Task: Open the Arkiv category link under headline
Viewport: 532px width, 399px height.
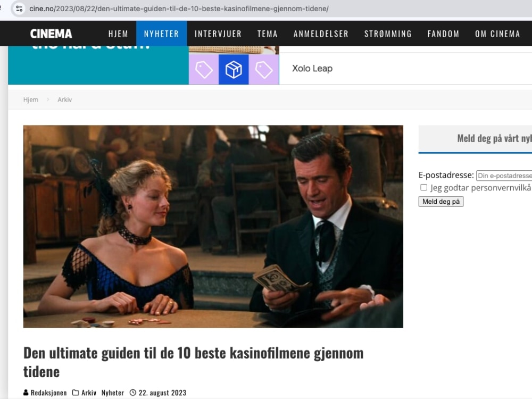Action: pyautogui.click(x=89, y=393)
